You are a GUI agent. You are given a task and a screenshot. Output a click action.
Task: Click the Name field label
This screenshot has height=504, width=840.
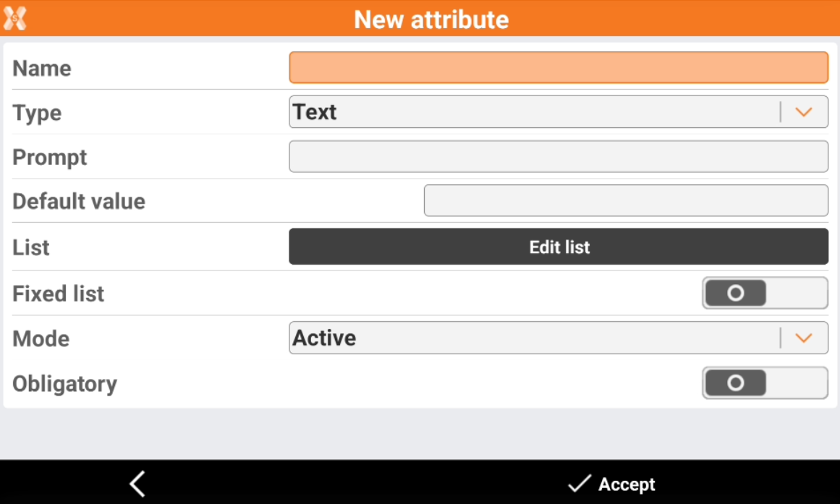click(x=42, y=69)
